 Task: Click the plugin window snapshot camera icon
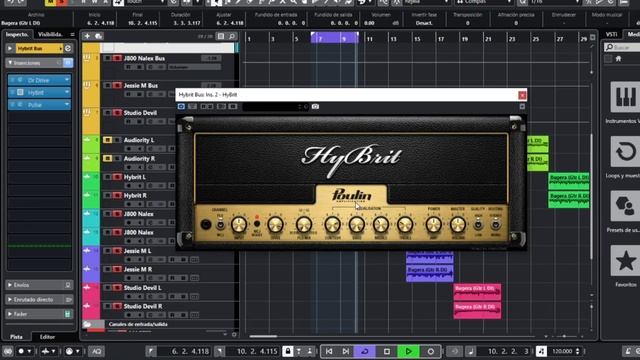coord(316,107)
